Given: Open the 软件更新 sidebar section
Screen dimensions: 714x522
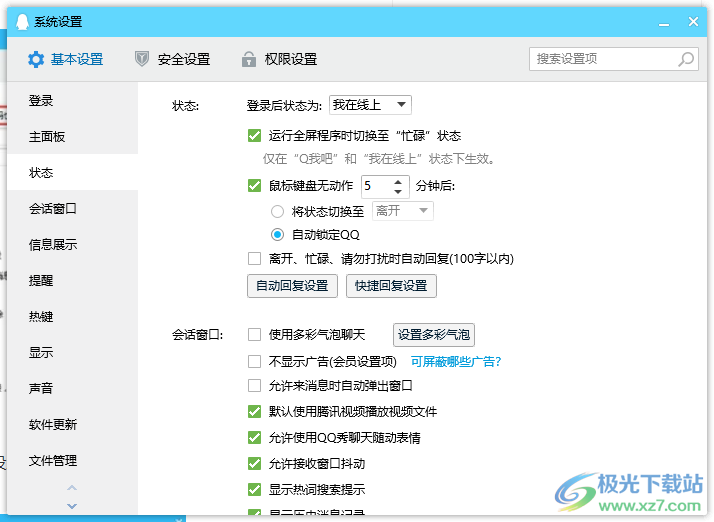Looking at the screenshot, I should tap(72, 425).
